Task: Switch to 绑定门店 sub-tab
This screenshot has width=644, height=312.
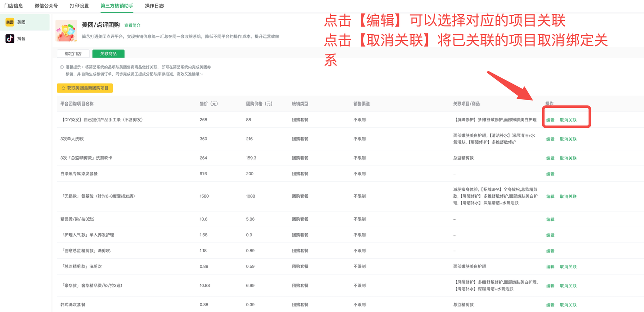Action: pyautogui.click(x=73, y=54)
